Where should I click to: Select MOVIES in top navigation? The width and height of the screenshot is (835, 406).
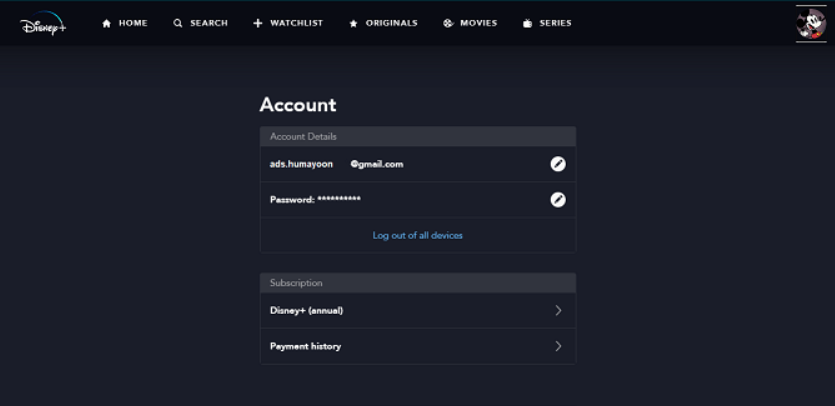tap(479, 23)
